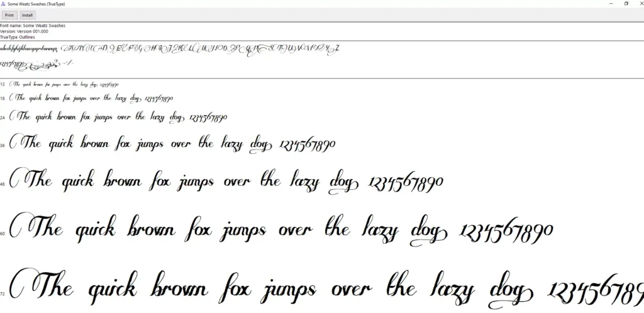Image resolution: width=644 pixels, height=313 pixels.
Task: Click the 'Version: Version 001.000' text
Action: tap(25, 31)
